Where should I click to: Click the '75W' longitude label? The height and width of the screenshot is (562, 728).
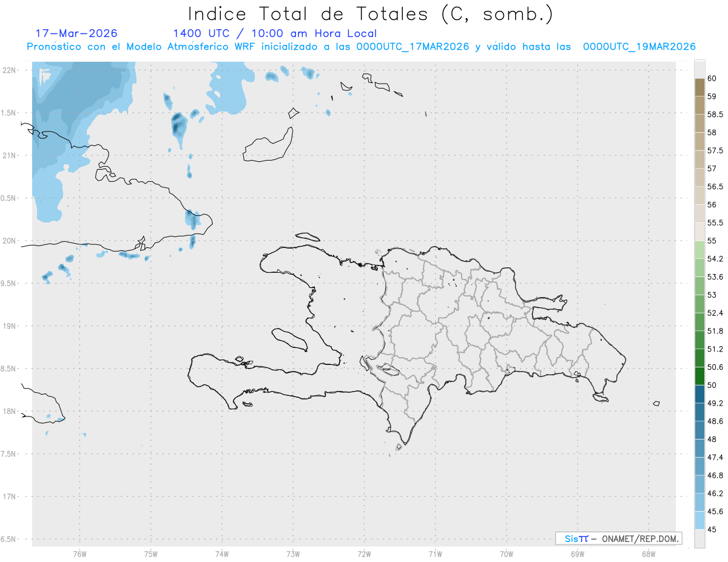(150, 554)
